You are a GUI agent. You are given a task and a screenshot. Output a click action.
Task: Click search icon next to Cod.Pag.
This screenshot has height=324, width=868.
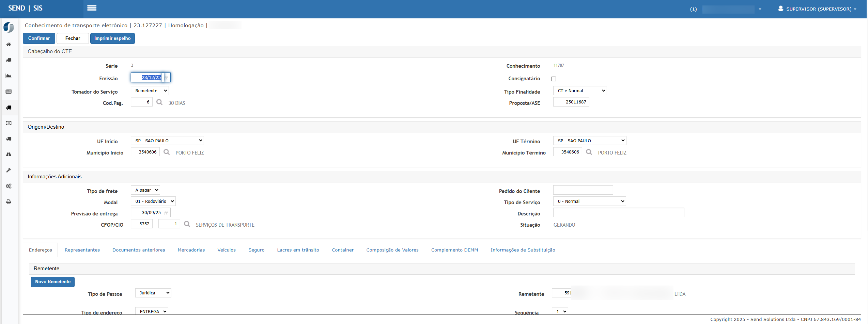click(159, 102)
